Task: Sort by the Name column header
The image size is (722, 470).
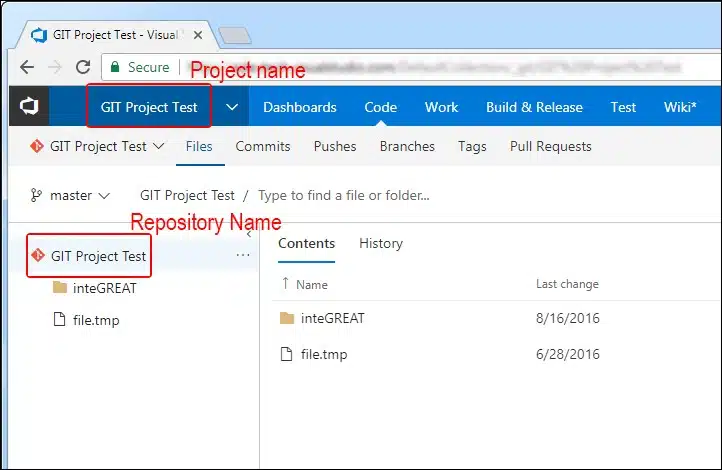Action: tap(311, 284)
